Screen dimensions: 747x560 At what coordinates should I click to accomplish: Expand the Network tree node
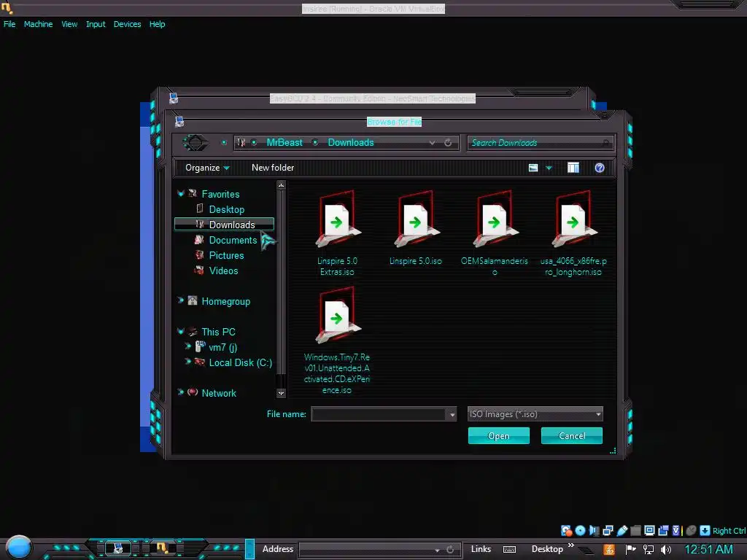181,392
